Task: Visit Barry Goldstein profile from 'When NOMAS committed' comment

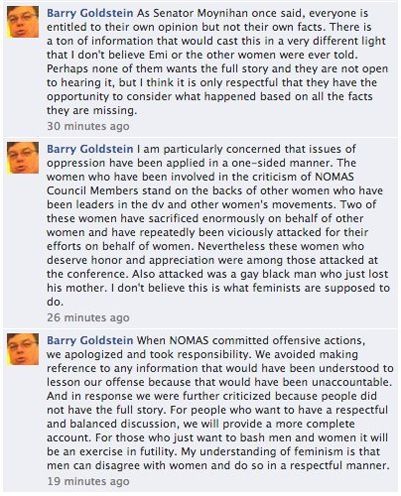Action: coord(90,340)
